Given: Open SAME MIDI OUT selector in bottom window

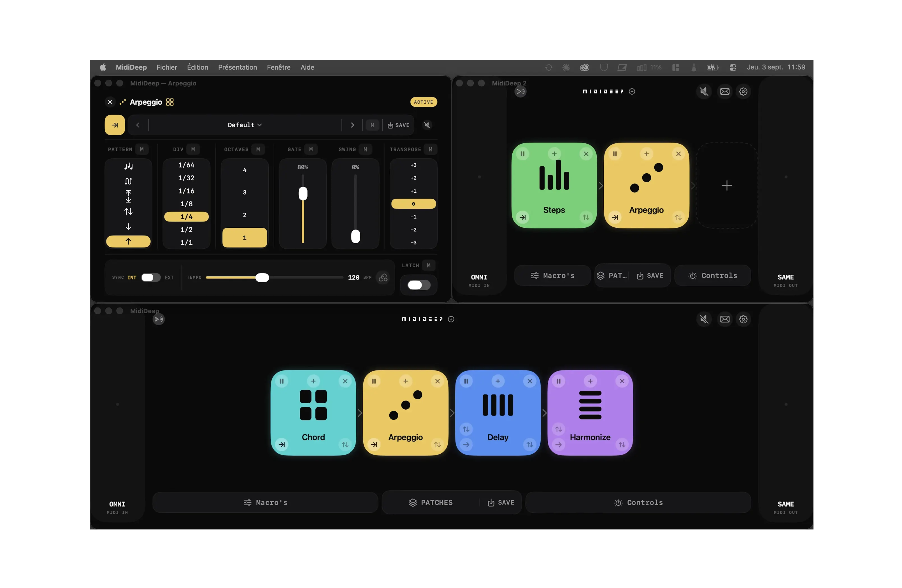Looking at the screenshot, I should [785, 507].
